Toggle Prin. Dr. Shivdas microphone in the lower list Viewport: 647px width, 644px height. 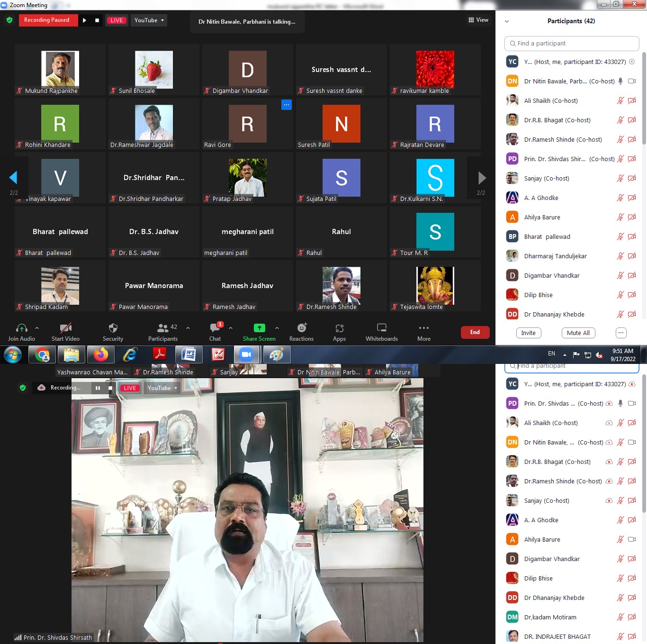pos(620,403)
